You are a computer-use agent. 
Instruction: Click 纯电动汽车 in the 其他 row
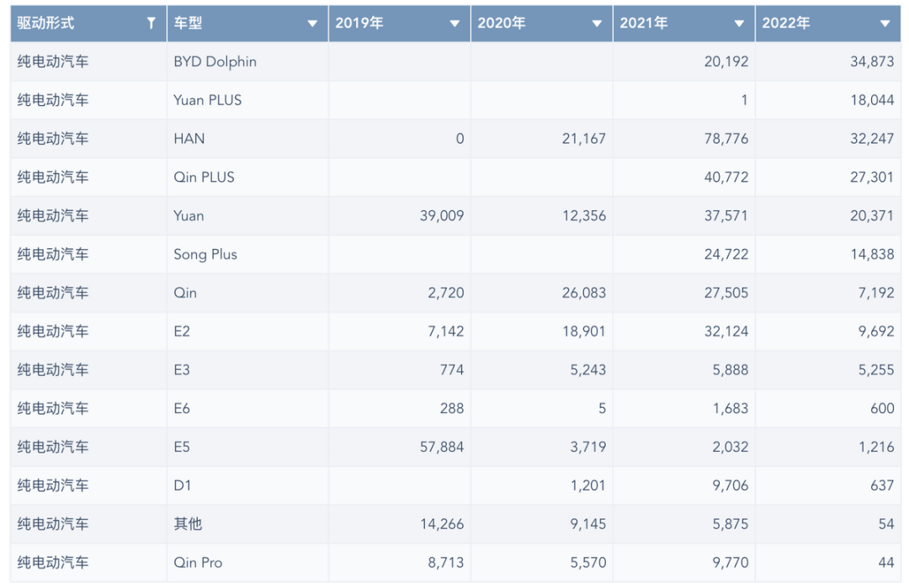click(x=53, y=524)
